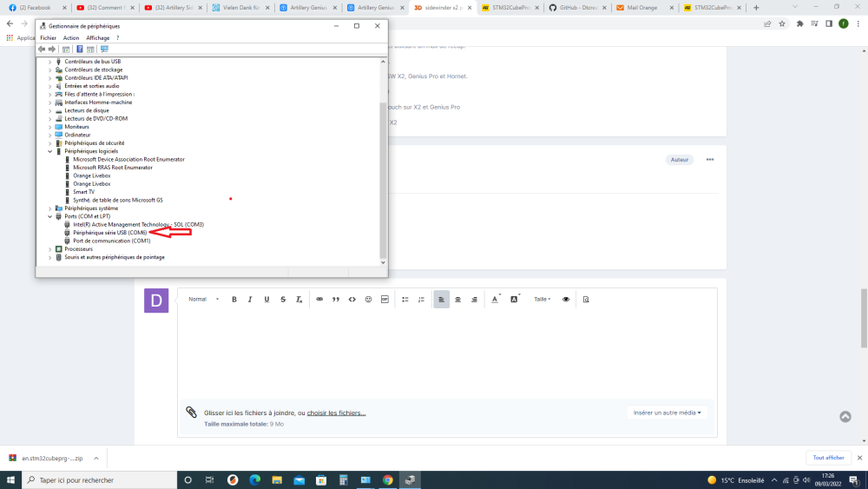Insert a bulleted list
868x489 pixels.
click(x=405, y=299)
